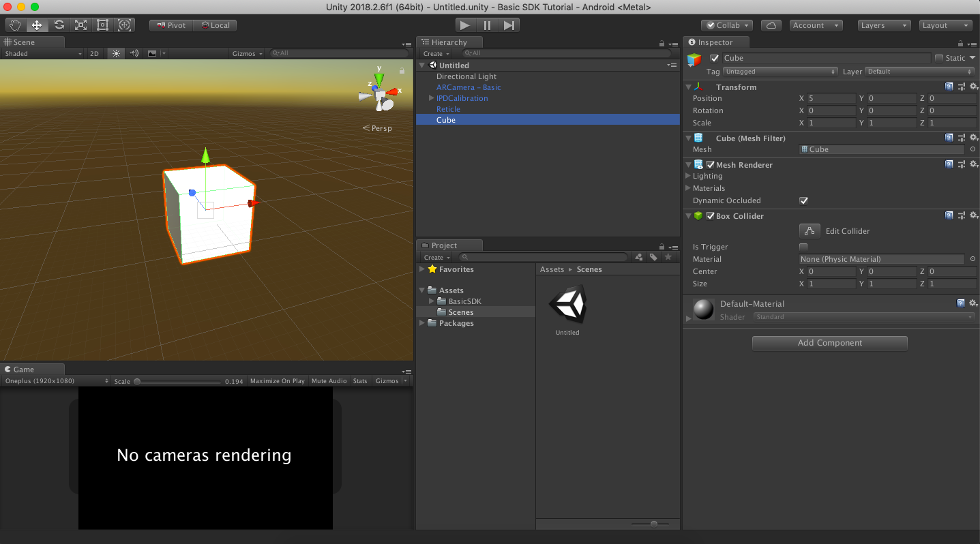Screen dimensions: 980x544
Task: Click the Edit Collider button
Action: tap(810, 231)
